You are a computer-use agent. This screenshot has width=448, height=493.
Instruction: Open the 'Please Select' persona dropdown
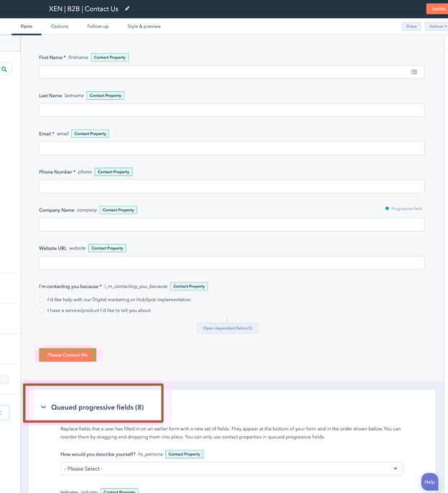[x=231, y=469]
